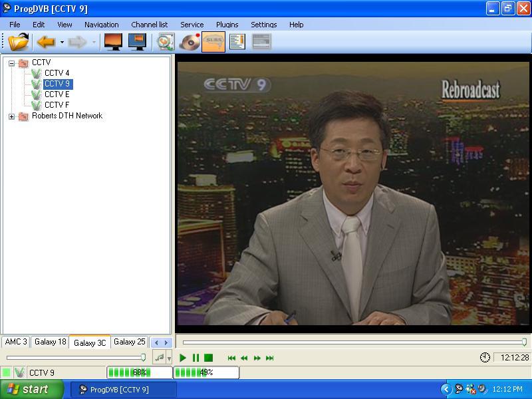Skip to end with the next button
The height and width of the screenshot is (399, 532).
point(270,358)
